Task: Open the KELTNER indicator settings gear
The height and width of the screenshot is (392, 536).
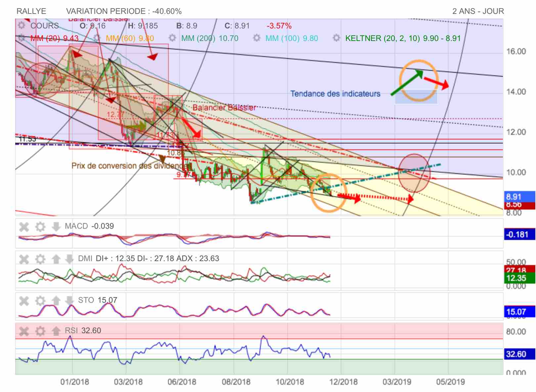Action: pyautogui.click(x=336, y=38)
